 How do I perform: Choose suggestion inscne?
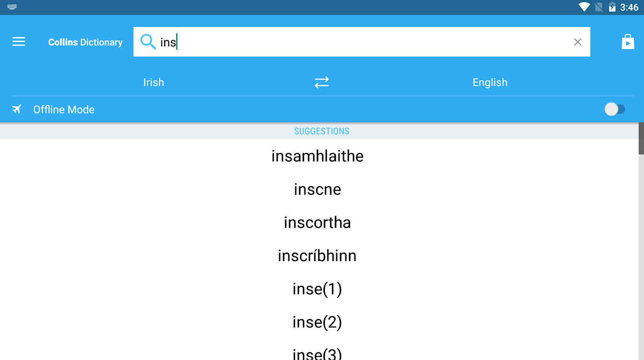click(x=317, y=189)
